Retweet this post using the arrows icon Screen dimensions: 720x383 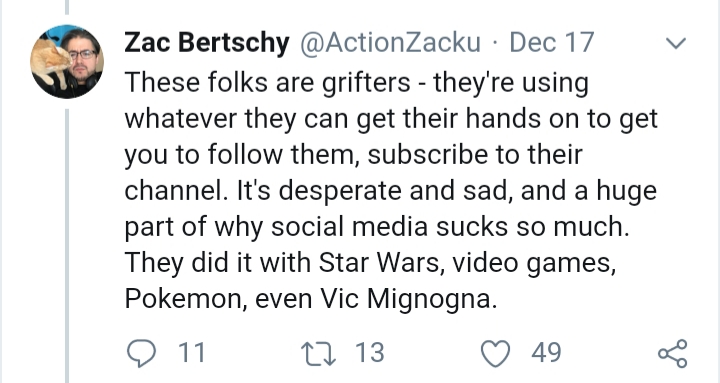click(318, 353)
